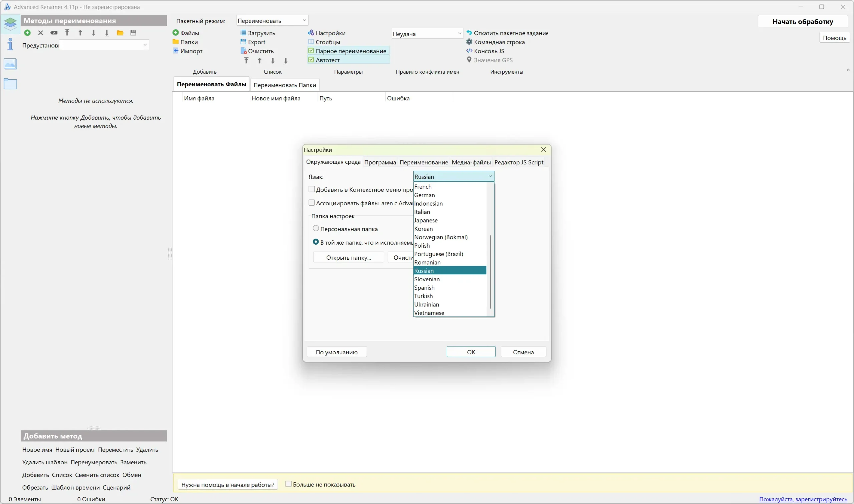
Task: Click the green add method icon
Action: [28, 33]
